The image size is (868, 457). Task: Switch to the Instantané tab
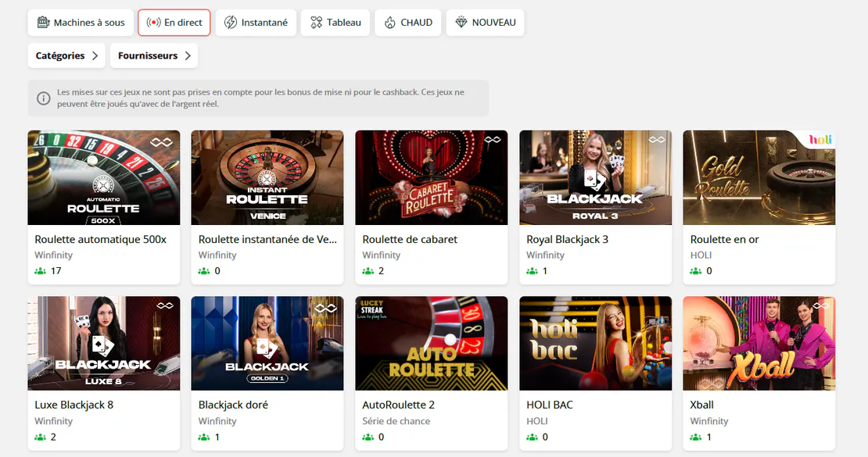pyautogui.click(x=256, y=23)
